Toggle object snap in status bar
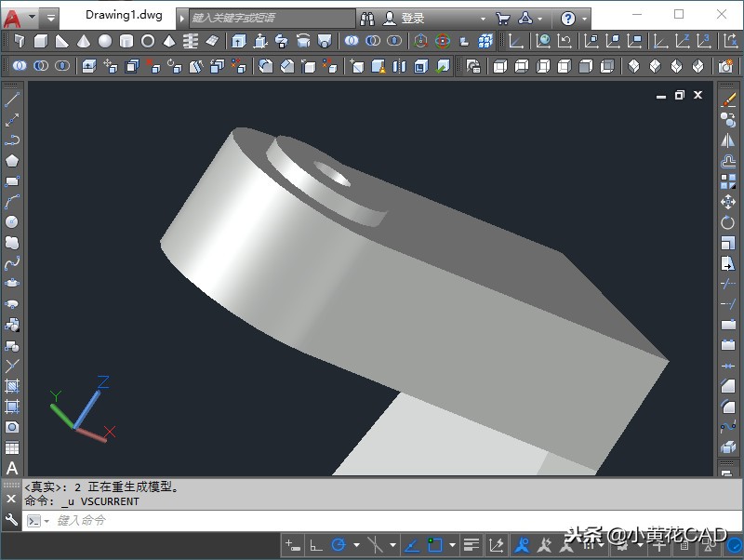Viewport: 744px width, 560px height. coord(433,545)
